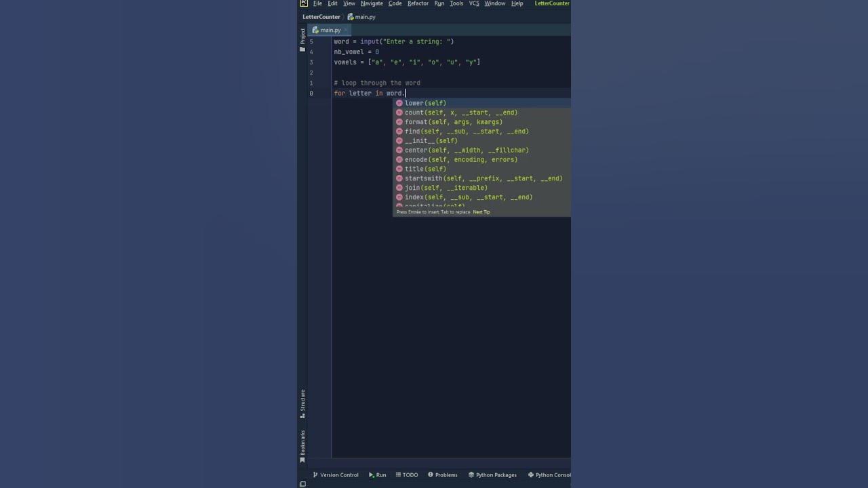Select lower(self) completion suggestion

[482, 103]
